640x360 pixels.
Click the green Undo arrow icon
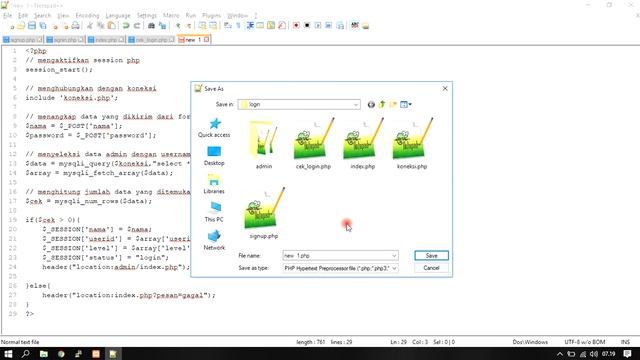coord(126,26)
